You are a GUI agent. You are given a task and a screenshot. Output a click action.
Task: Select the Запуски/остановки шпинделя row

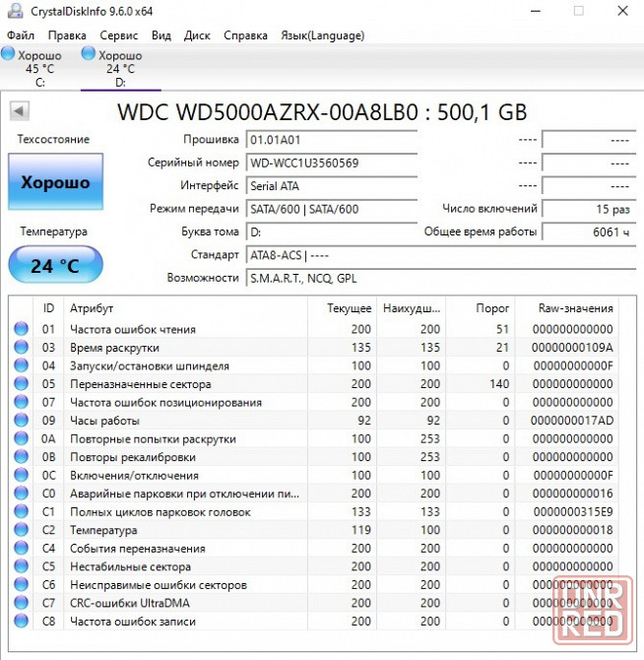tap(313, 365)
